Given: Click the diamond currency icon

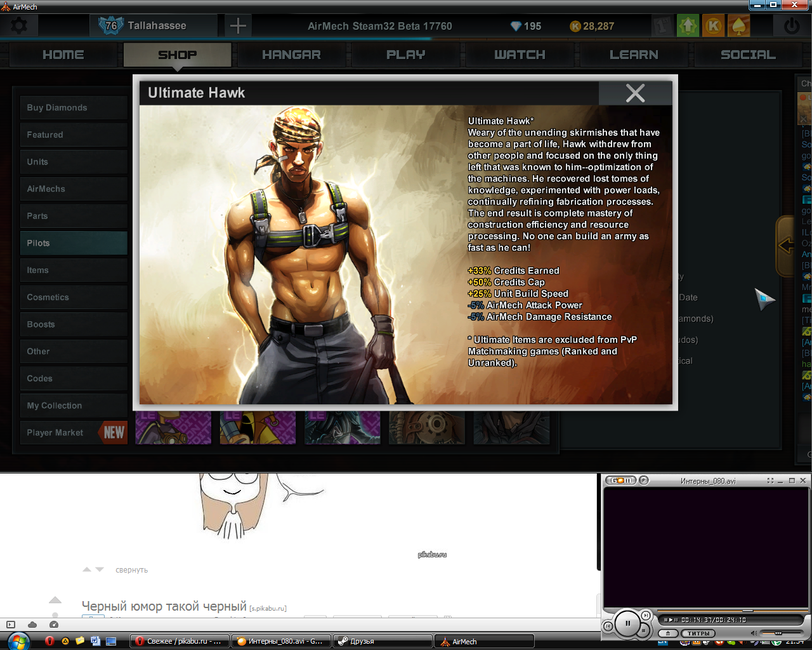Looking at the screenshot, I should click(516, 26).
